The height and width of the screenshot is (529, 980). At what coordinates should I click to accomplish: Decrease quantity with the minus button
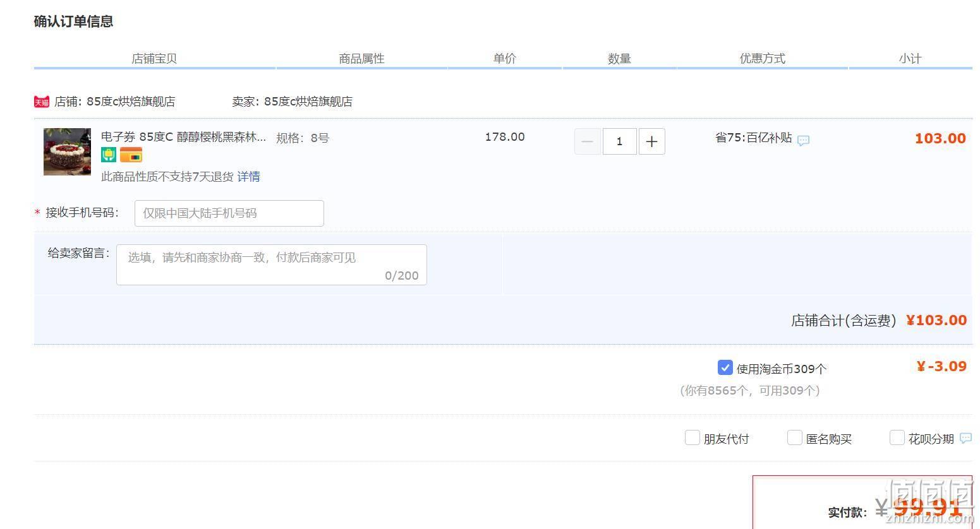pyautogui.click(x=587, y=141)
